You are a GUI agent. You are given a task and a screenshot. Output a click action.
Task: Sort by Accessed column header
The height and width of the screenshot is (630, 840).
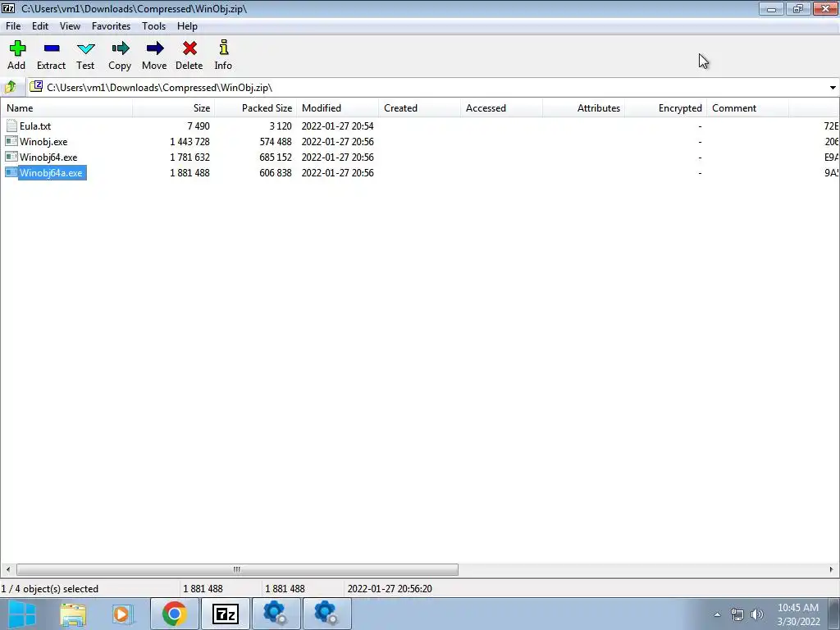click(501, 107)
